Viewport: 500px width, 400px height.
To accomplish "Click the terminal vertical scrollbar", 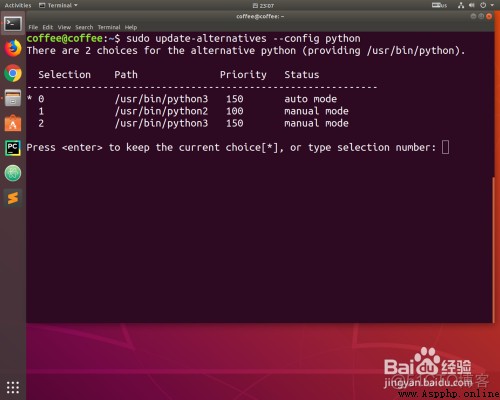I will point(493,250).
